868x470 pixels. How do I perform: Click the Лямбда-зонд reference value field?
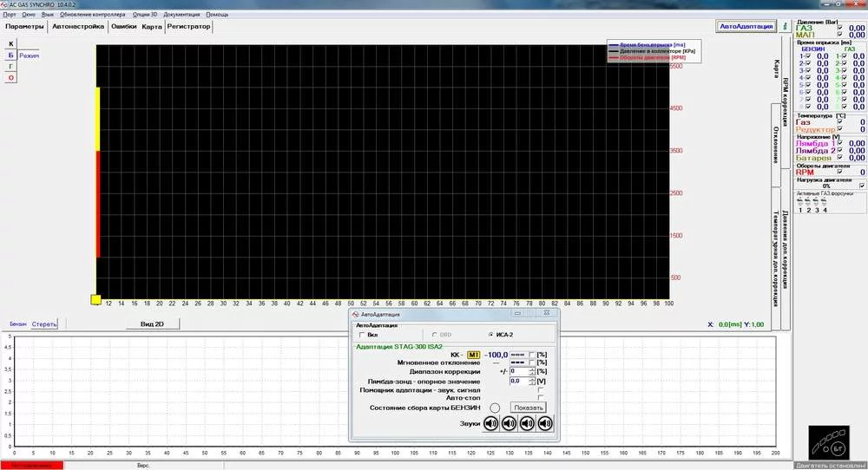[x=516, y=381]
